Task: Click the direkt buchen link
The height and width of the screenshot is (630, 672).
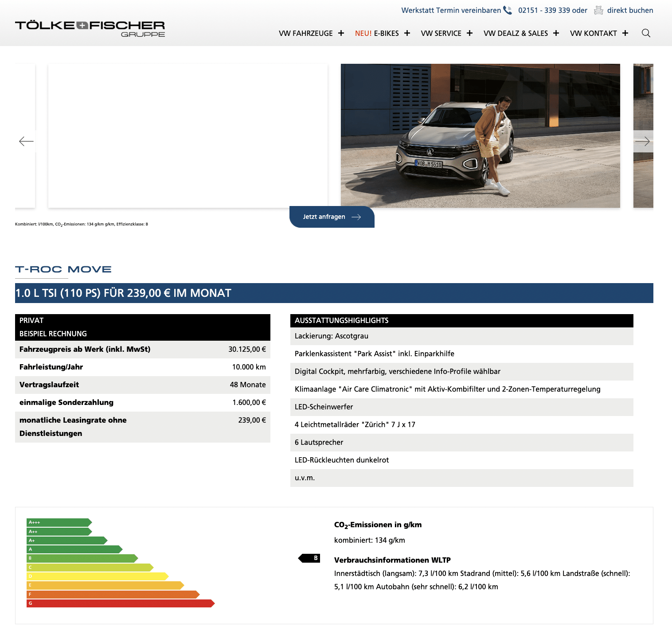Action: (630, 10)
